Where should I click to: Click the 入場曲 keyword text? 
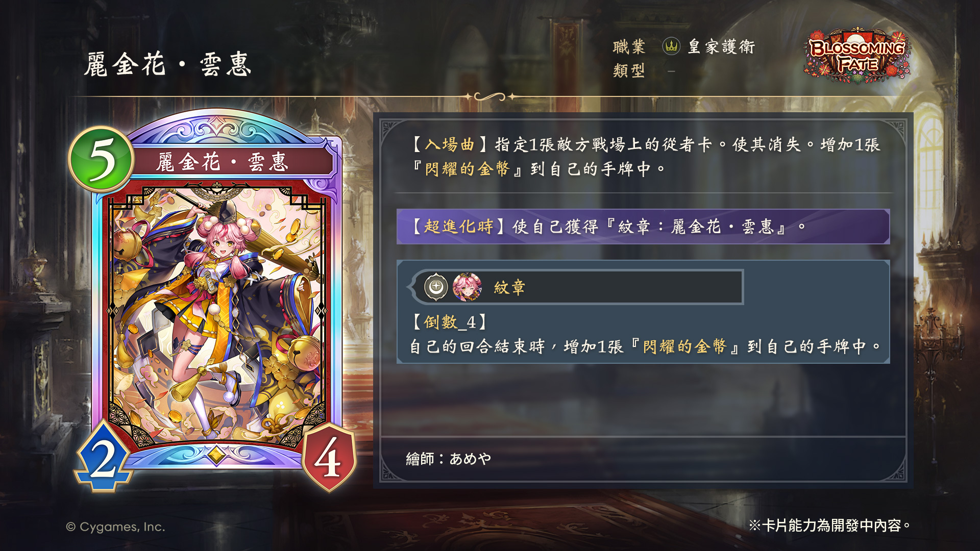pyautogui.click(x=450, y=145)
